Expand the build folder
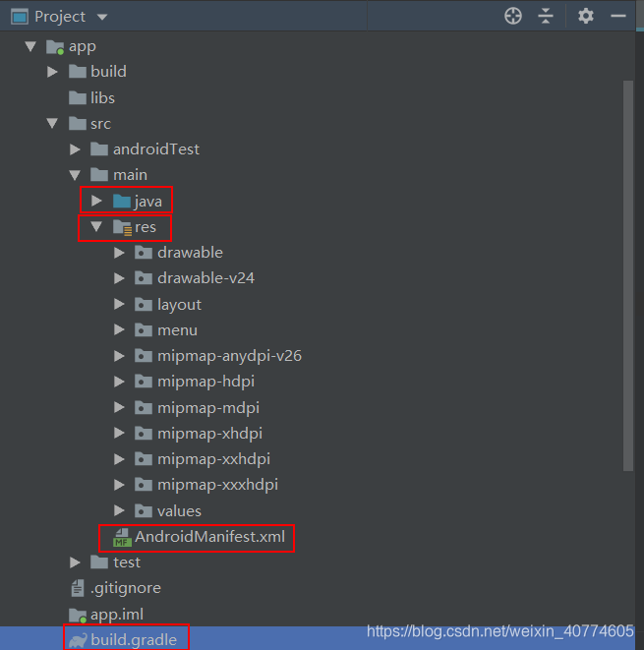 [52, 72]
